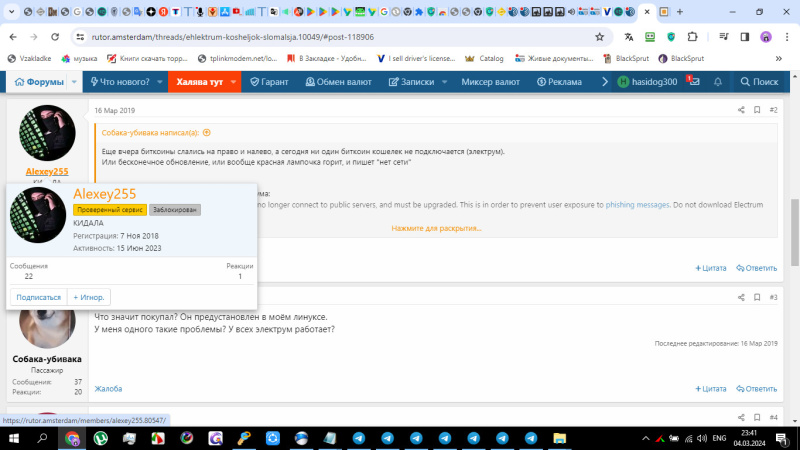Open the Catalog bookmark

484,59
